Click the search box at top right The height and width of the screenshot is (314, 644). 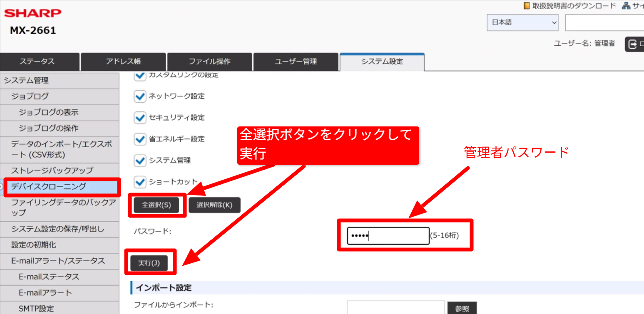point(604,22)
